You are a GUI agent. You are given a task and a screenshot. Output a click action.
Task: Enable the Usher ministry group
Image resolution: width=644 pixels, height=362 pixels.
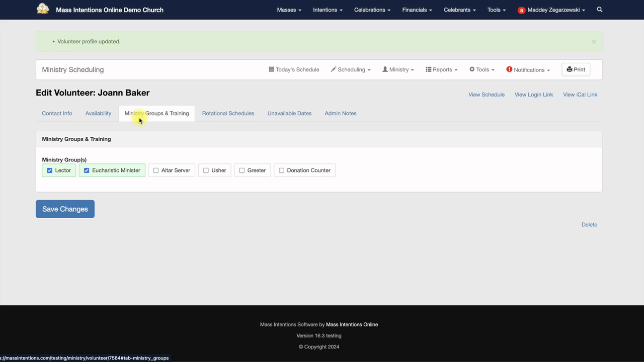point(206,170)
